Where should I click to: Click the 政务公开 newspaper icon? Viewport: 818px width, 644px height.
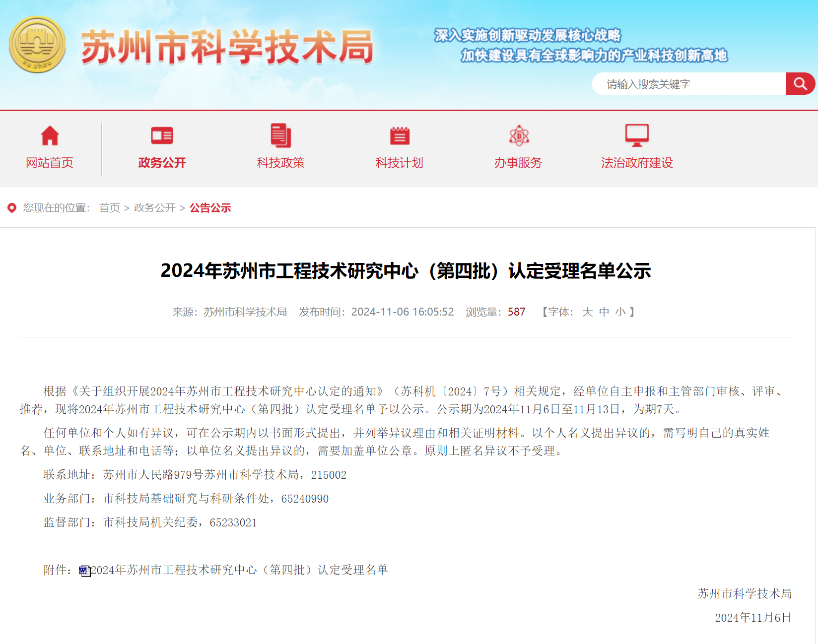[x=162, y=135]
